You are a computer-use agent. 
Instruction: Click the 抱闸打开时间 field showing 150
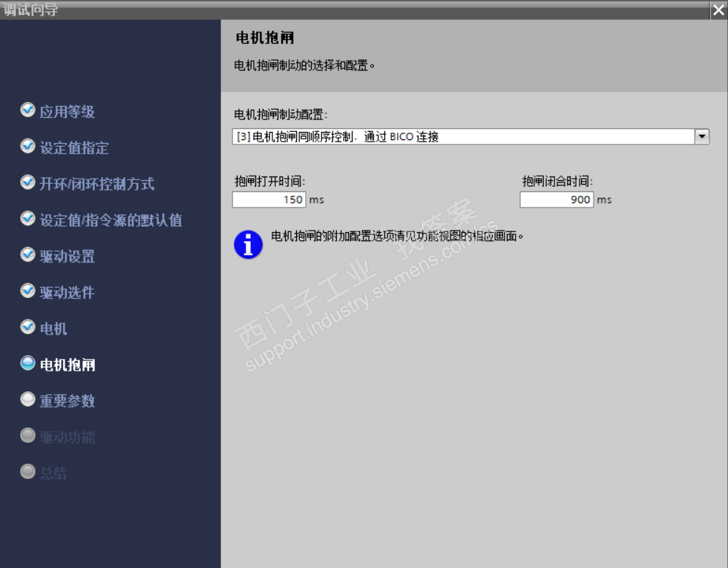click(269, 199)
